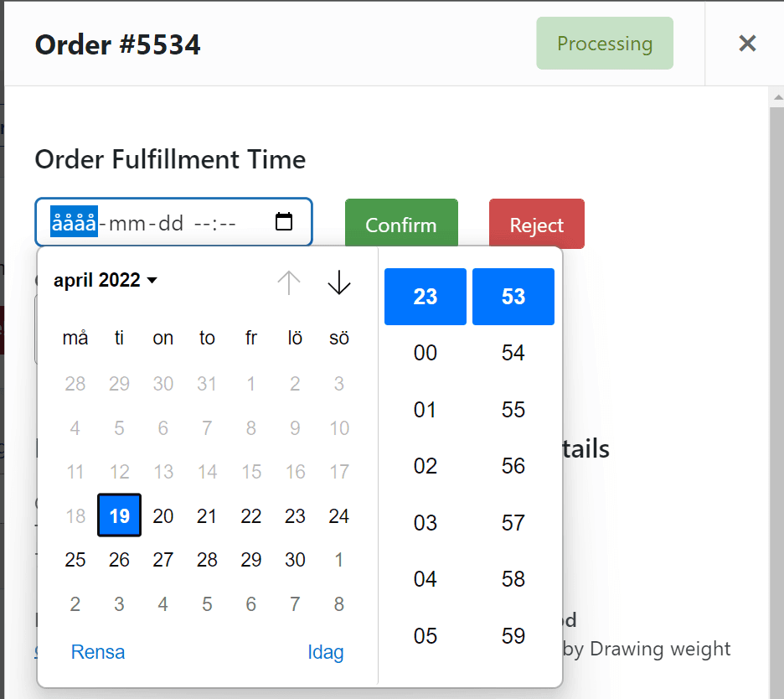
Task: Pick April 28 in the current month
Action: coord(207,559)
